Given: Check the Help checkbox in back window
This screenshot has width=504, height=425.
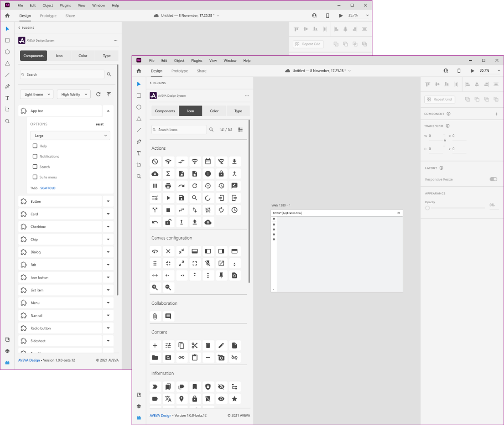Looking at the screenshot, I should tap(35, 146).
